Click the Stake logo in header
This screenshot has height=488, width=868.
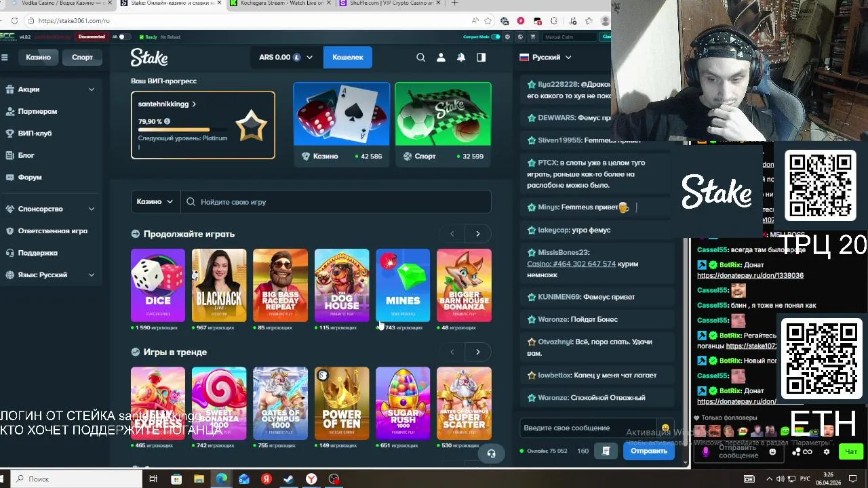149,58
